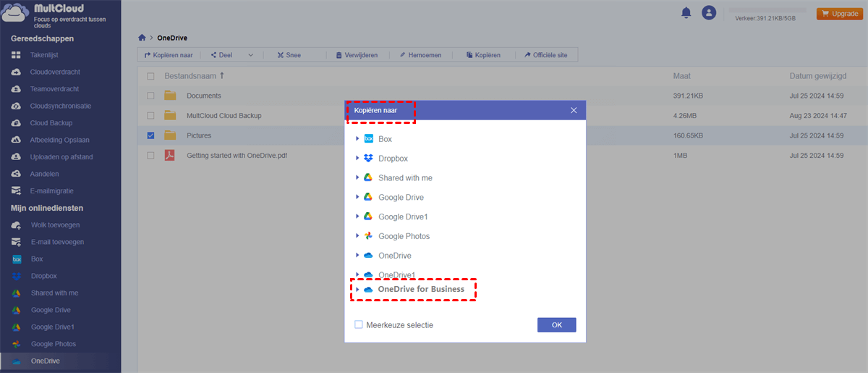Expand the OneDrive for Business node
868x373 pixels.
357,290
